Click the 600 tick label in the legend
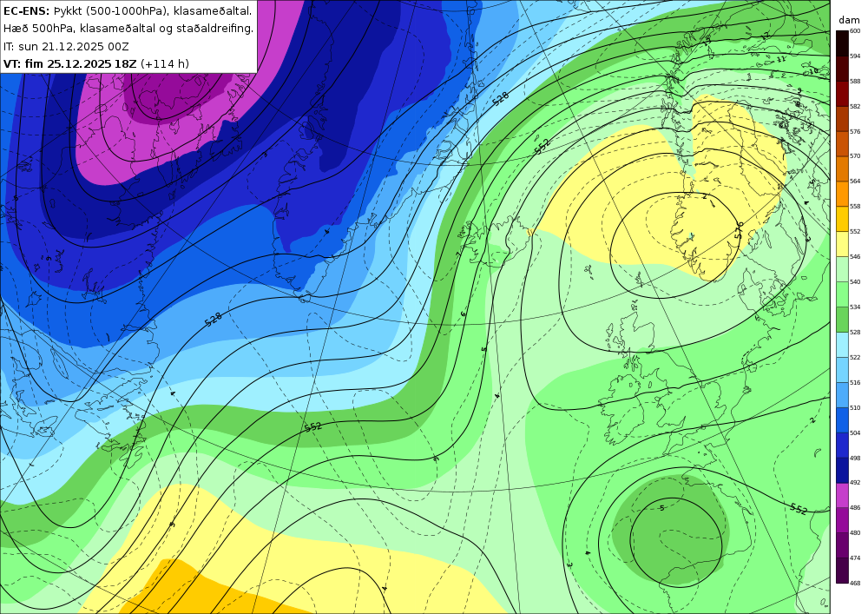The image size is (868, 614). tap(855, 31)
